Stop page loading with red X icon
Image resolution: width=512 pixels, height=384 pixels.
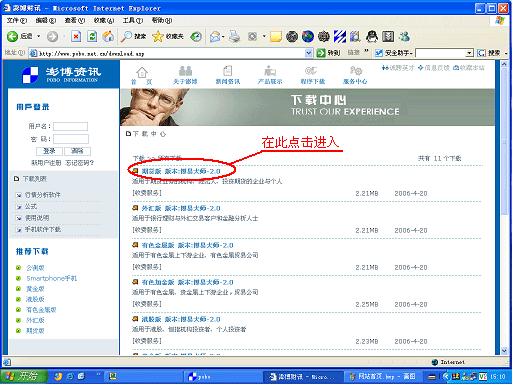76,36
